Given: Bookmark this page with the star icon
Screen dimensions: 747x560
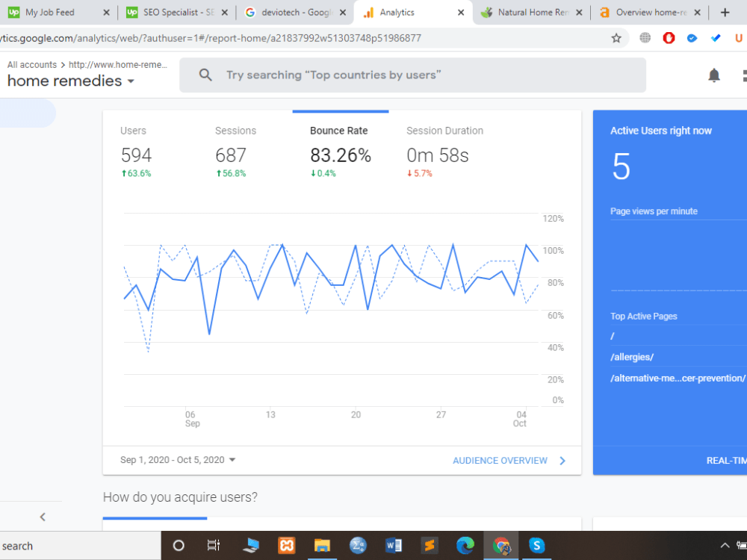Looking at the screenshot, I should click(616, 38).
